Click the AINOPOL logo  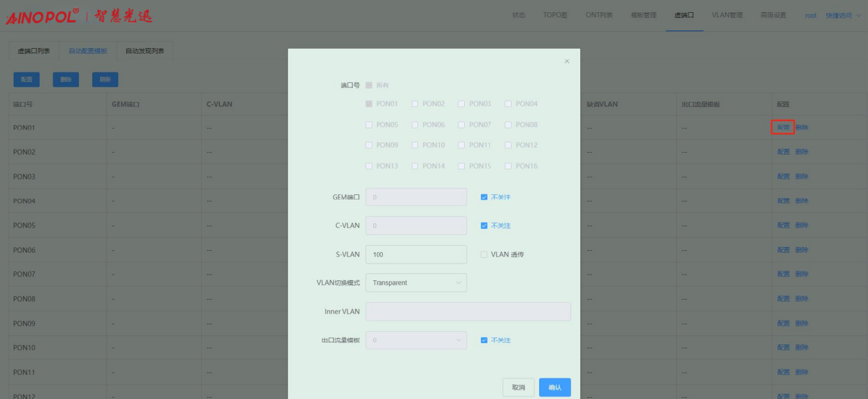click(79, 16)
